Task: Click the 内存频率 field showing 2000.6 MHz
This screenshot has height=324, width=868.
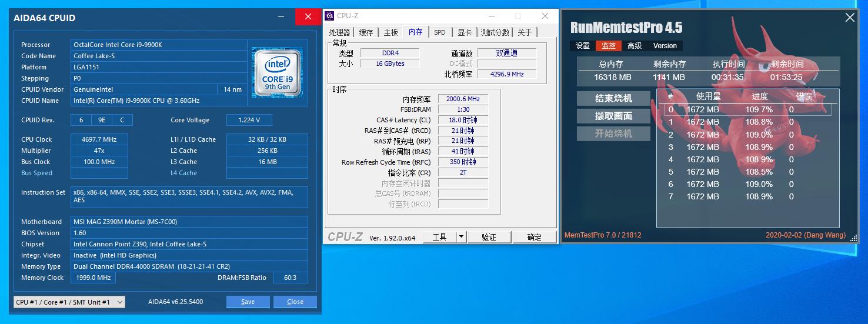Action: coord(463,99)
